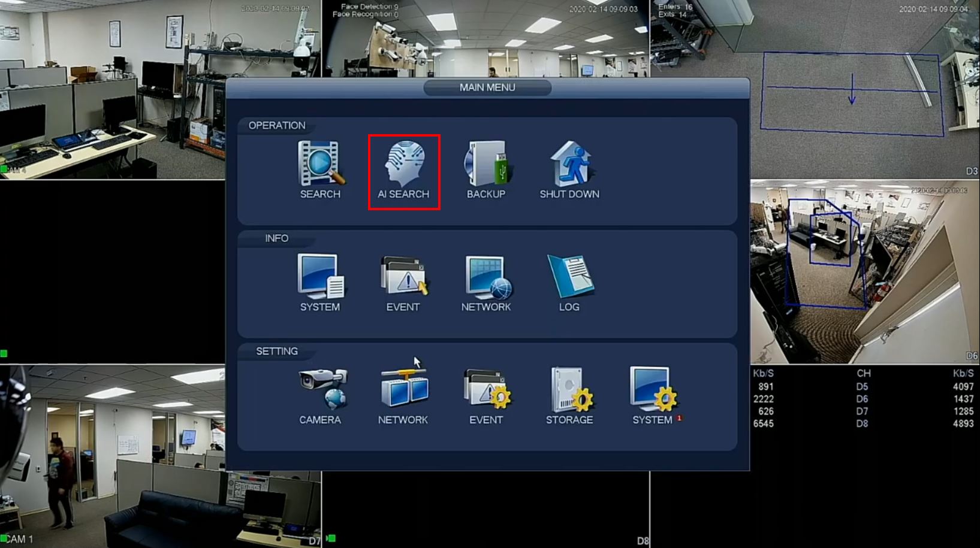Click the timestamp on the D3 camera feed
980x548 pixels.
tap(933, 9)
